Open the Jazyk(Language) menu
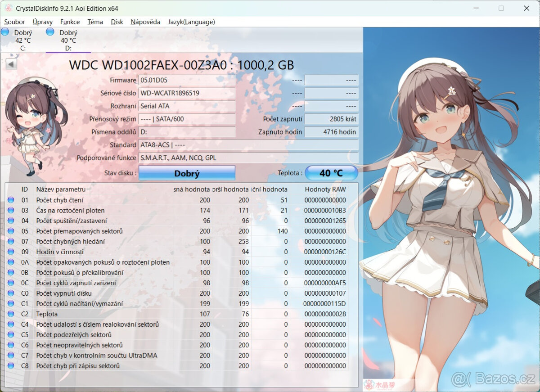This screenshot has width=540, height=392. [191, 22]
